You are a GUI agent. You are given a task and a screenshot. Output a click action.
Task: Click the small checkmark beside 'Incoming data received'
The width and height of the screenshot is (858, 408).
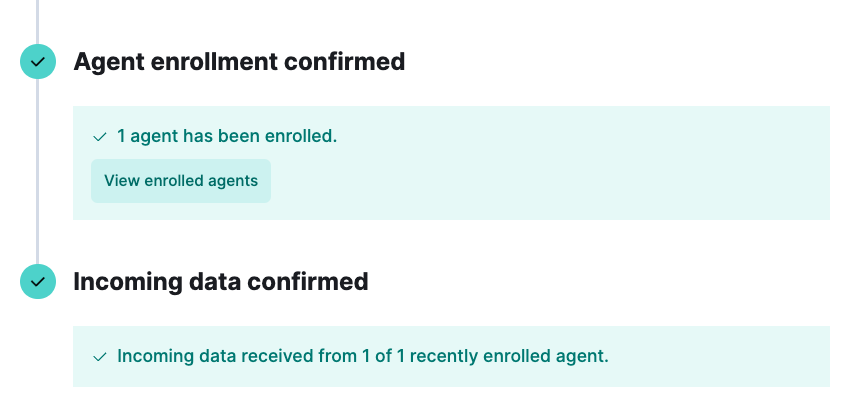click(x=100, y=357)
